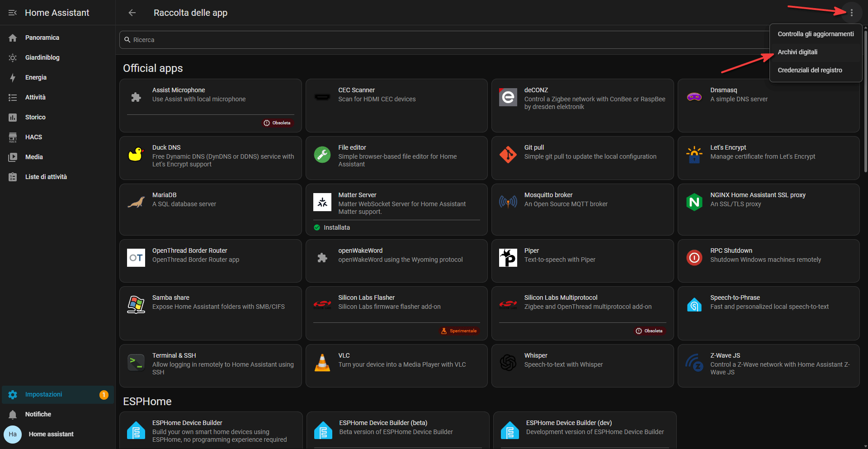The image size is (868, 449).
Task: Click the Liste di attività clipboard icon
Action: coord(13,177)
